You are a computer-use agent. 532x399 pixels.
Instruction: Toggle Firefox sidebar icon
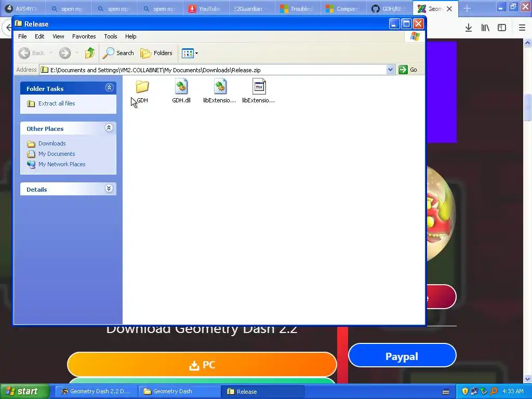502,28
